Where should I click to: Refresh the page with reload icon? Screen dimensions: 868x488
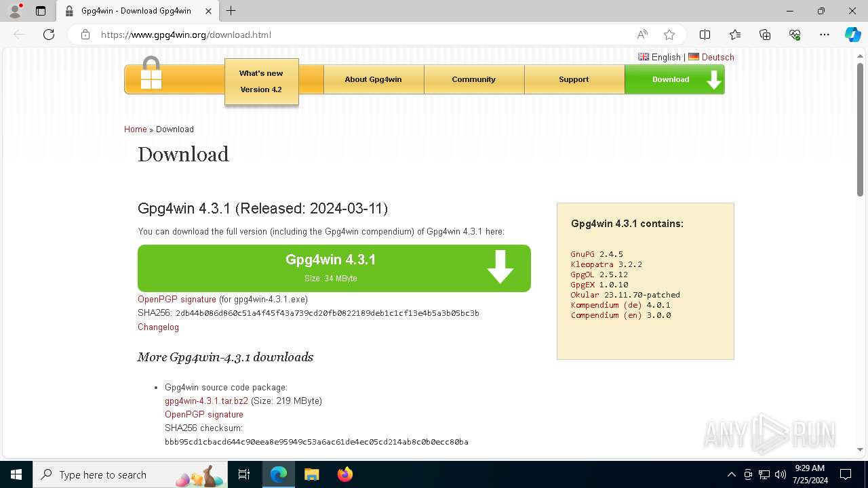[49, 35]
